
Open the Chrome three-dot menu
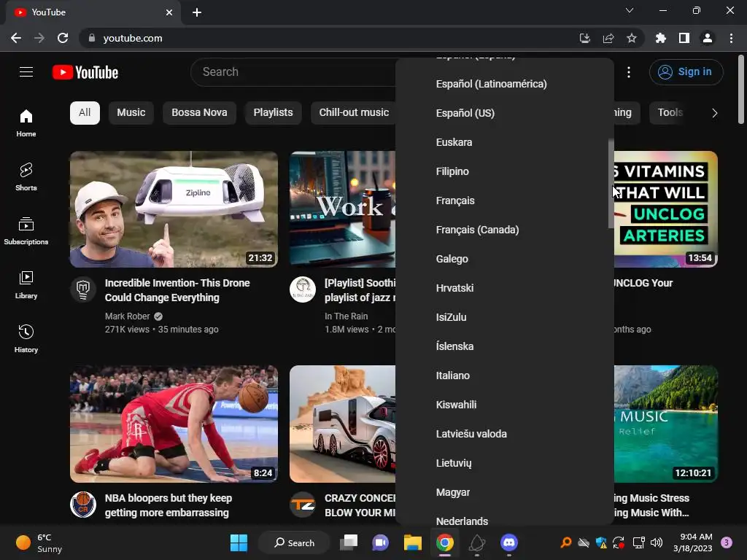pyautogui.click(x=731, y=38)
